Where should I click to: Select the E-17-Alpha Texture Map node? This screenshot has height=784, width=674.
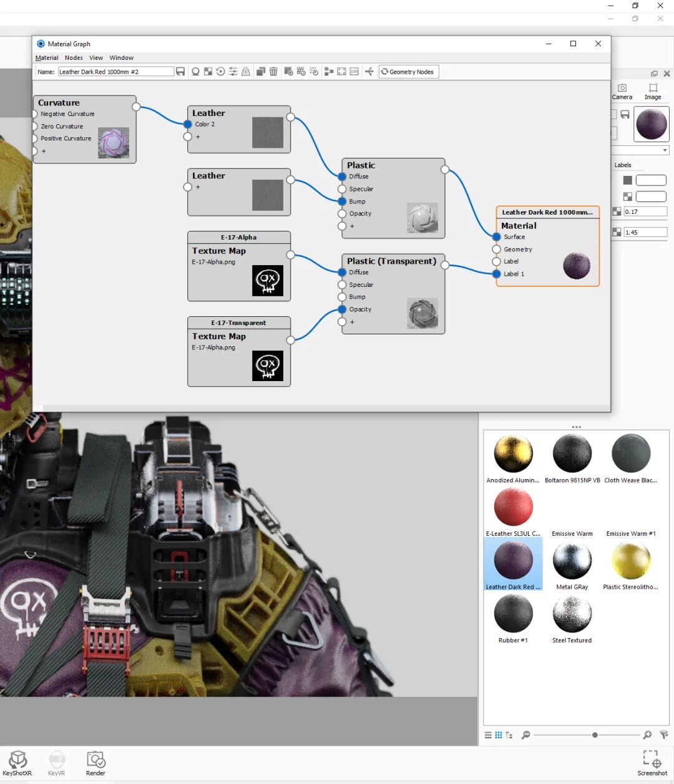[239, 266]
